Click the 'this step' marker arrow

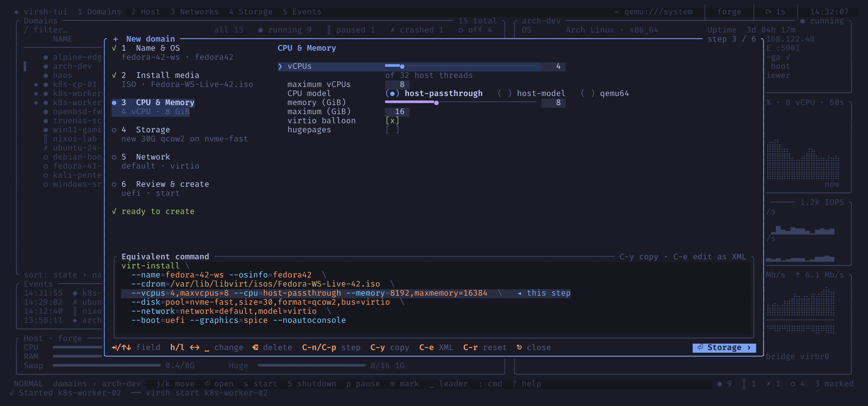point(520,293)
